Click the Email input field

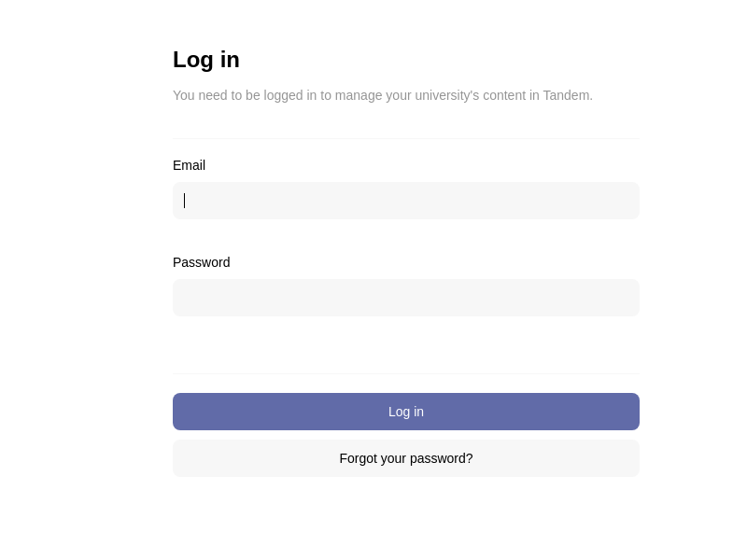[x=406, y=201]
